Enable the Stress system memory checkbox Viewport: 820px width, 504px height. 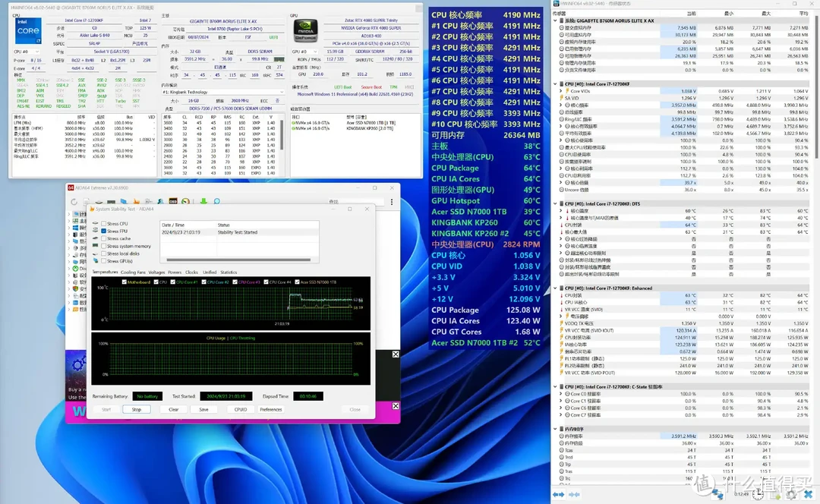[x=103, y=246]
